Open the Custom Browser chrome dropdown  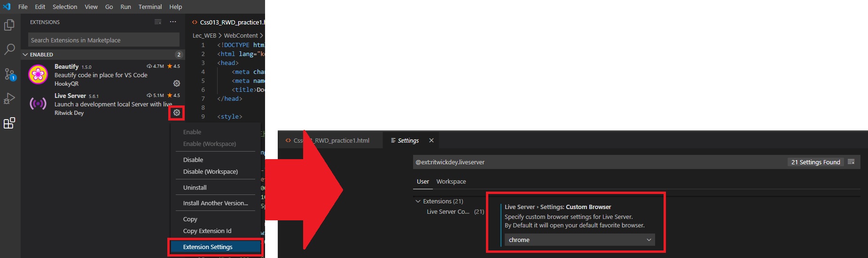579,240
